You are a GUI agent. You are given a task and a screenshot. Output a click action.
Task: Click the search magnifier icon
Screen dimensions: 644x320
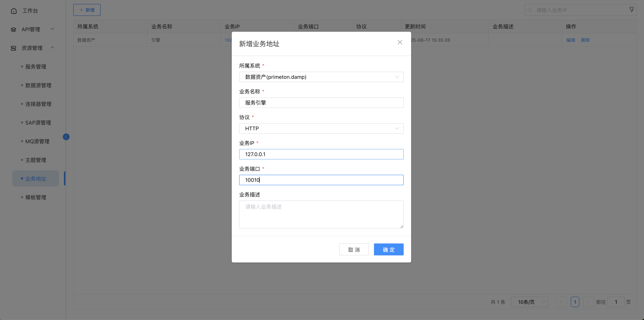click(x=529, y=10)
